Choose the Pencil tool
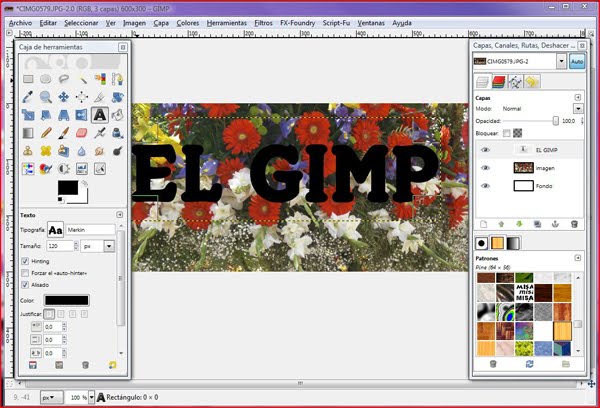The image size is (600, 408). pyautogui.click(x=46, y=133)
